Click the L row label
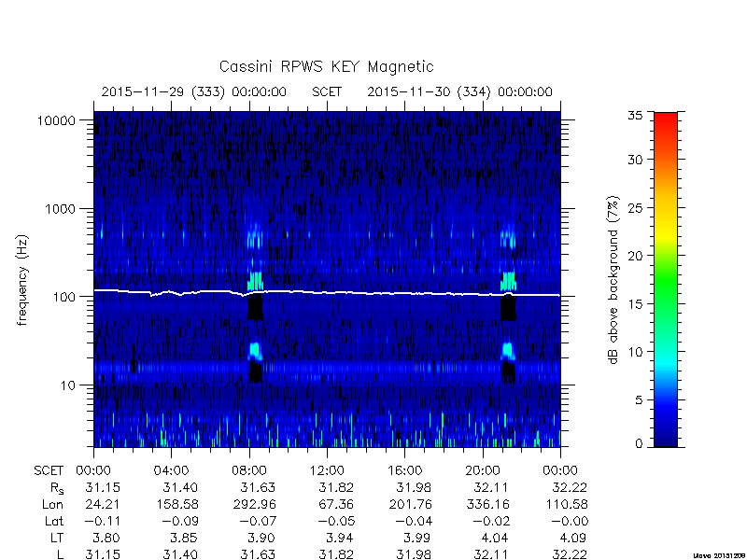The width and height of the screenshot is (747, 560). [x=60, y=554]
